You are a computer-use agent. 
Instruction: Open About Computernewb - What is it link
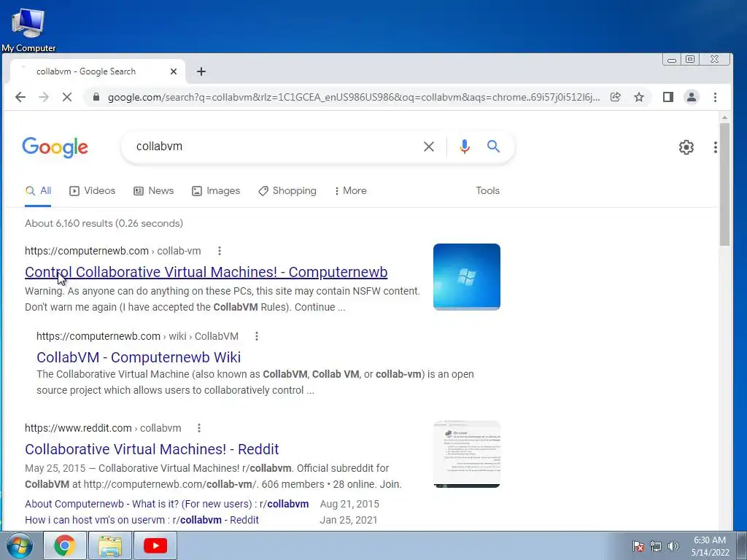click(x=167, y=504)
